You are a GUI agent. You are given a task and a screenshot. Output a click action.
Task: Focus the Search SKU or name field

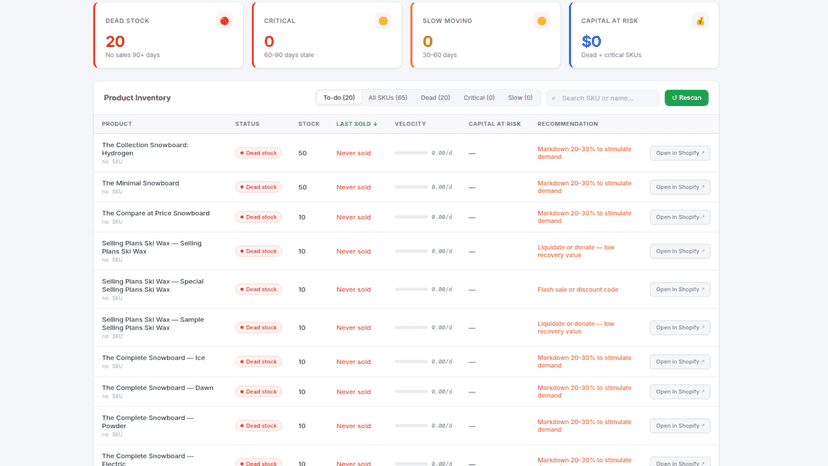(x=603, y=98)
